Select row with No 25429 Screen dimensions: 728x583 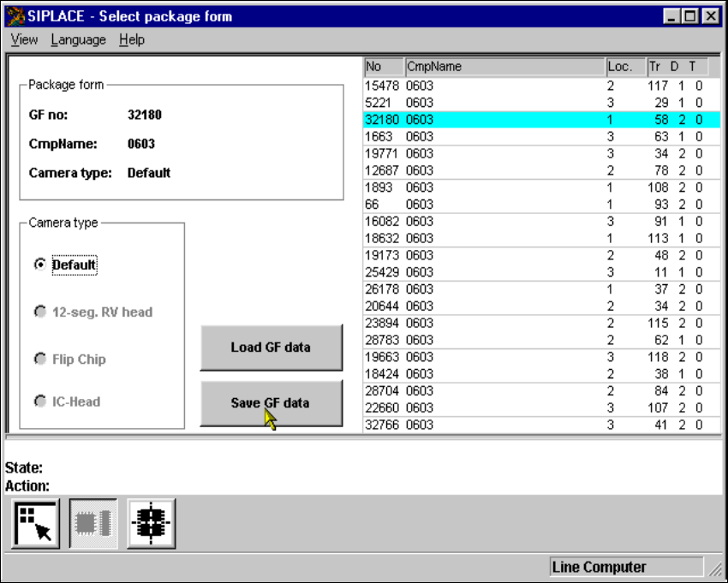coord(541,272)
